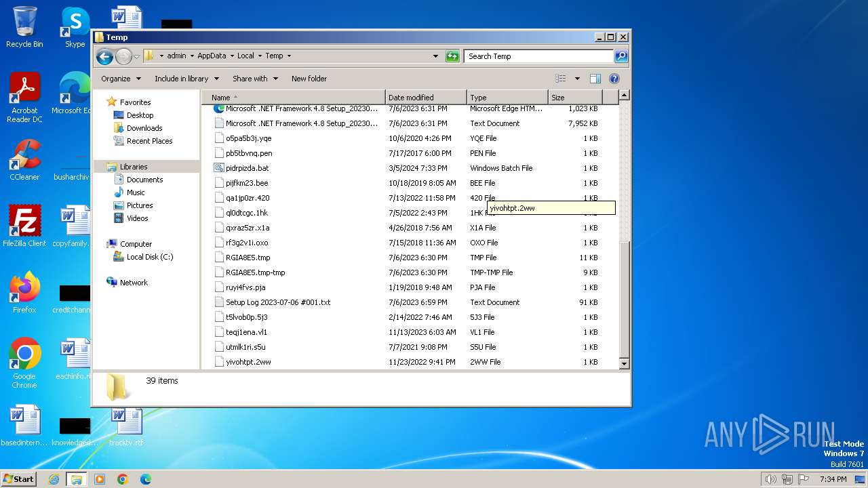Open the Start menu

coord(19,479)
